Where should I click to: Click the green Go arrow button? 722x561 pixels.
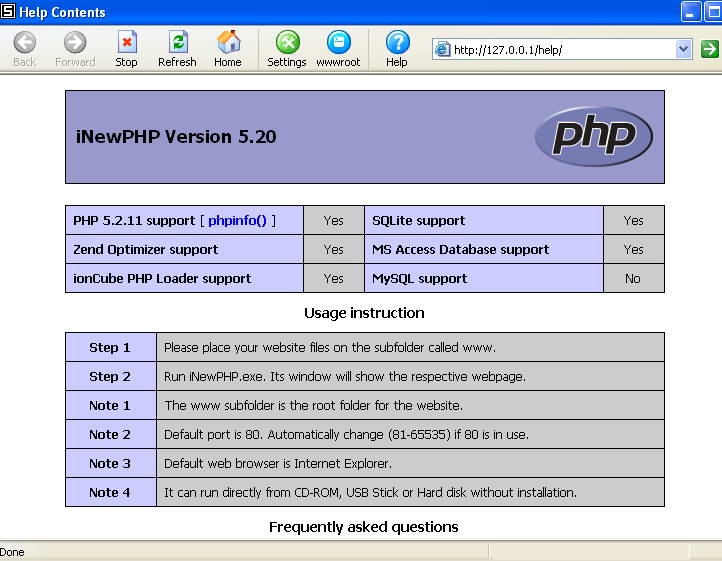[710, 49]
